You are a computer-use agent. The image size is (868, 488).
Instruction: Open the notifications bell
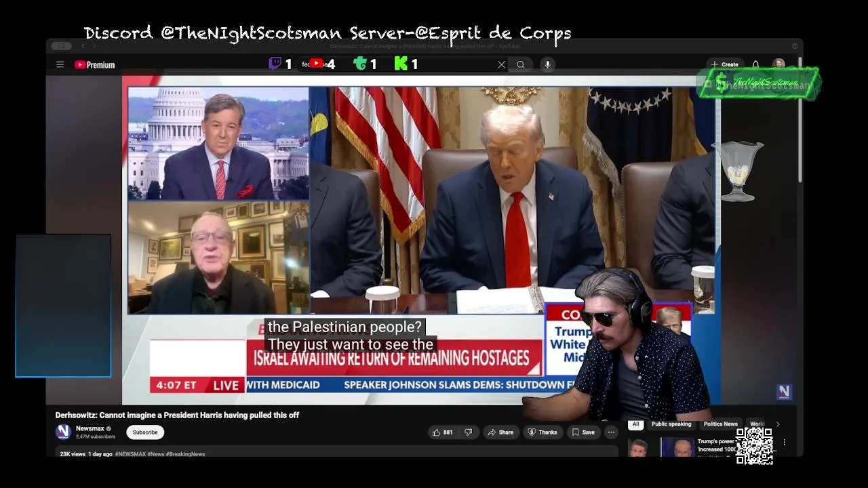pyautogui.click(x=755, y=64)
